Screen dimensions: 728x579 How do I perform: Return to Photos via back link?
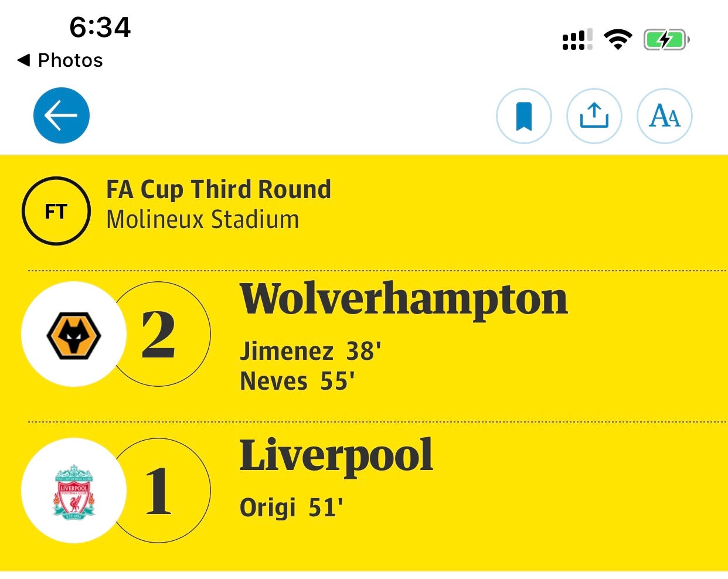click(x=60, y=60)
